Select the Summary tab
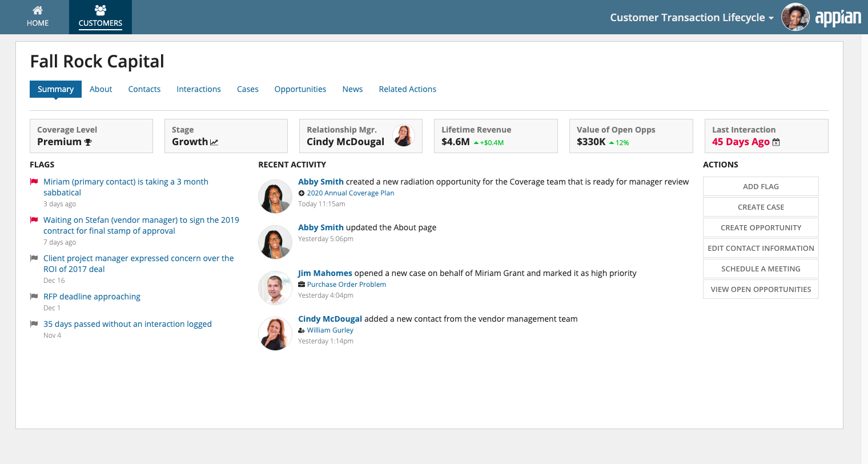Viewport: 868px width, 464px height. click(x=55, y=89)
